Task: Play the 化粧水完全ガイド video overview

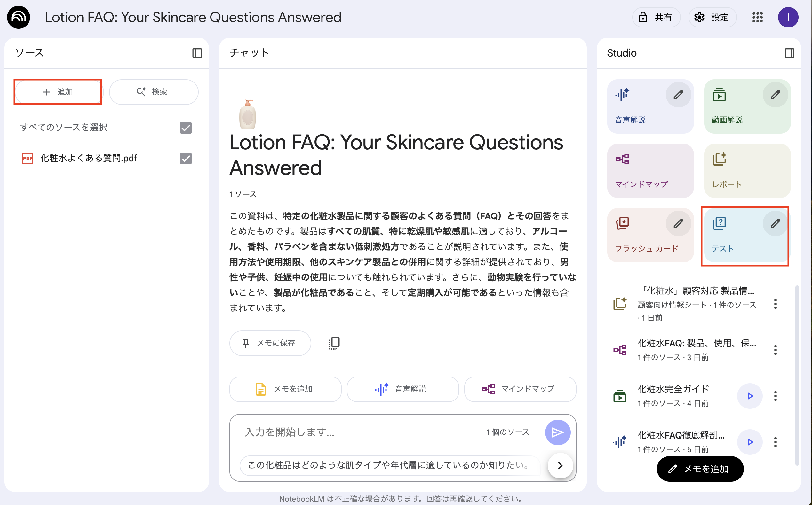Action: coord(750,396)
